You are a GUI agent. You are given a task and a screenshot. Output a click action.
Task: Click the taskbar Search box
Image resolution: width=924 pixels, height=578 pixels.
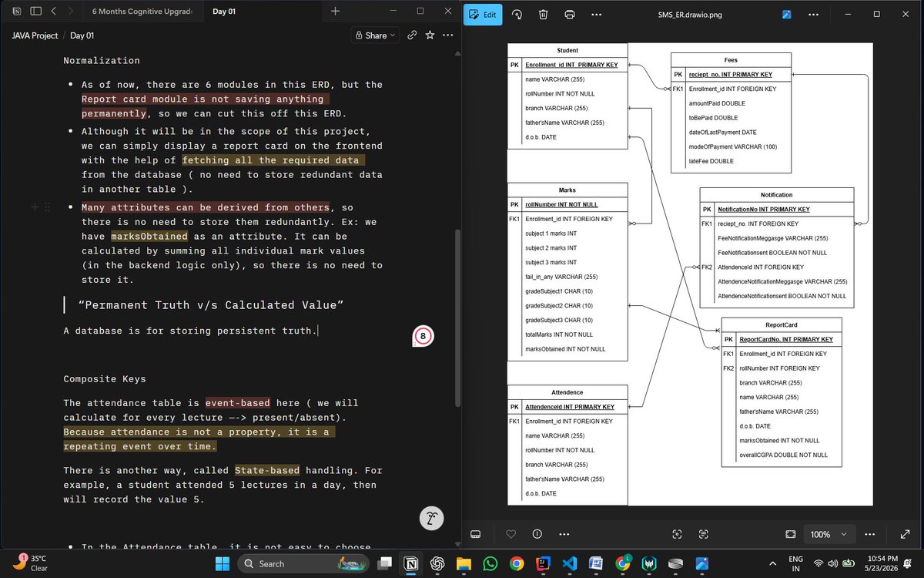tap(305, 563)
